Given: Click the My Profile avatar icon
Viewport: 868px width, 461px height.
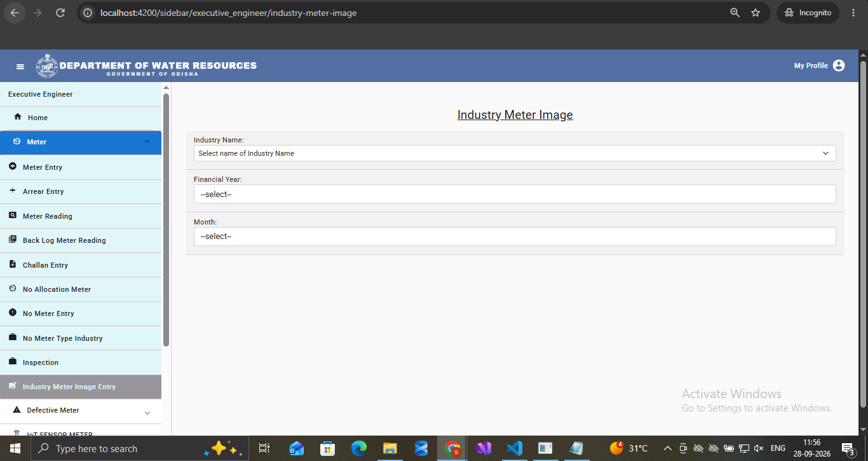Looking at the screenshot, I should tap(839, 65).
